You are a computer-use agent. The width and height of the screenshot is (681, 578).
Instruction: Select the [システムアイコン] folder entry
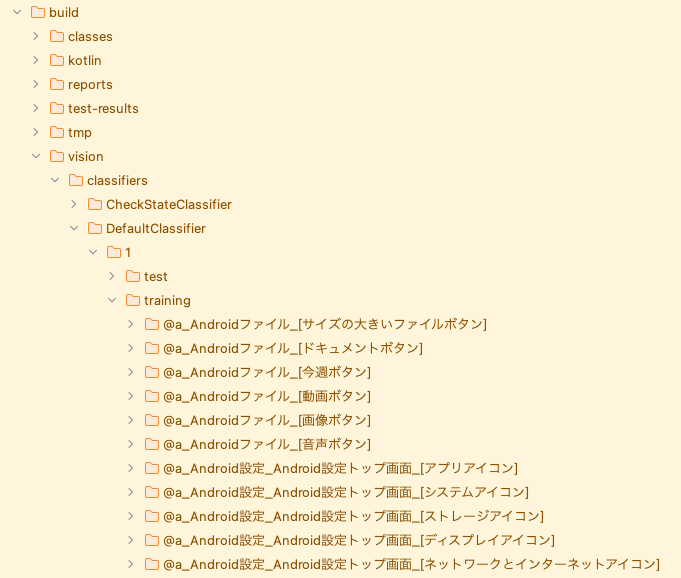(x=346, y=492)
